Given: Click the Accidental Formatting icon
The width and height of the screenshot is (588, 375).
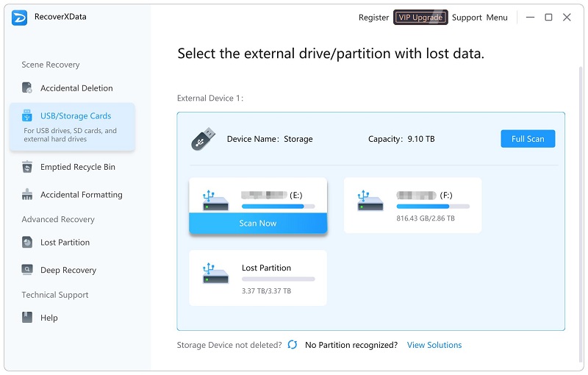Looking at the screenshot, I should [x=27, y=195].
